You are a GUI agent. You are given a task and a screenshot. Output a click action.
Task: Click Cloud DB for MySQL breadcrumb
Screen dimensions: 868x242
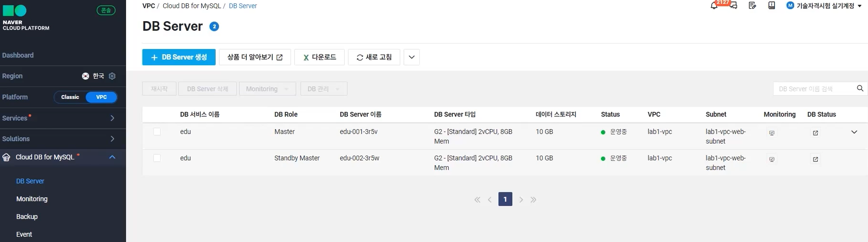[192, 6]
